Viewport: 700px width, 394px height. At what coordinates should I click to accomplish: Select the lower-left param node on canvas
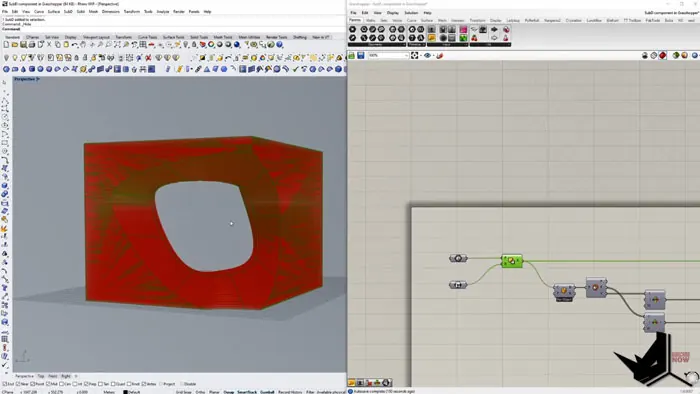[458, 285]
